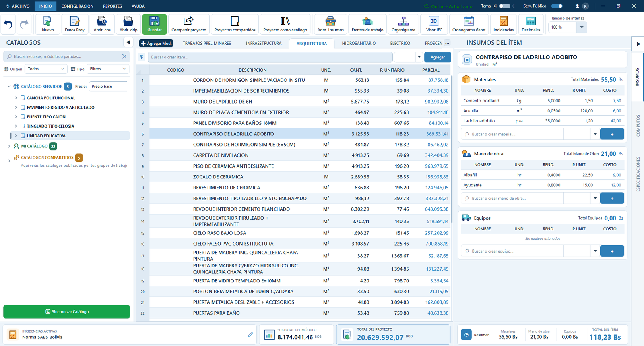
Task: Edit active incidencias with pencil icon
Action: point(250,334)
